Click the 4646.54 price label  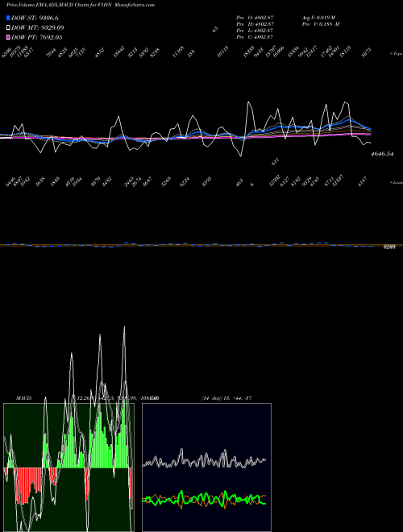click(382, 154)
